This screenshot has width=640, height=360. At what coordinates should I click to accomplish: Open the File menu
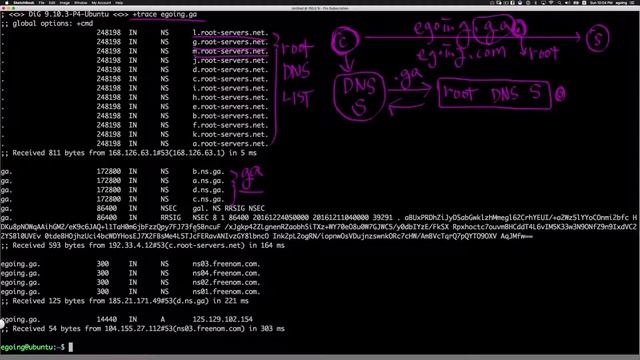click(x=41, y=2)
